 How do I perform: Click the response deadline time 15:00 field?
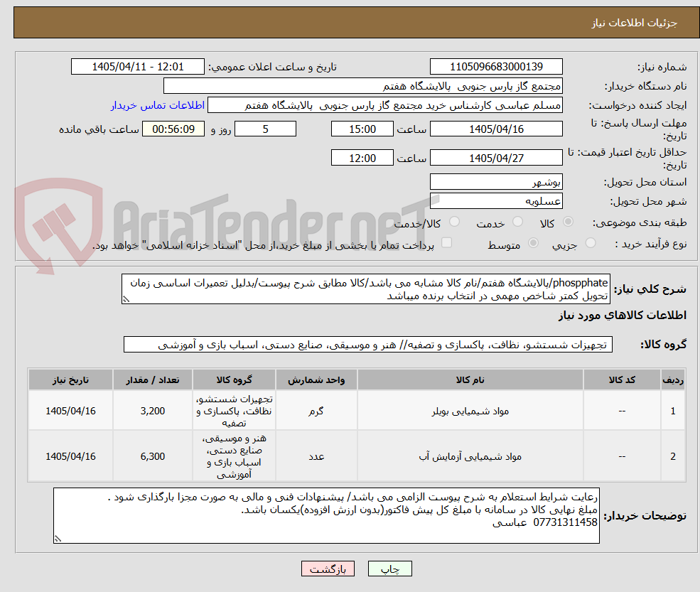[x=362, y=129]
